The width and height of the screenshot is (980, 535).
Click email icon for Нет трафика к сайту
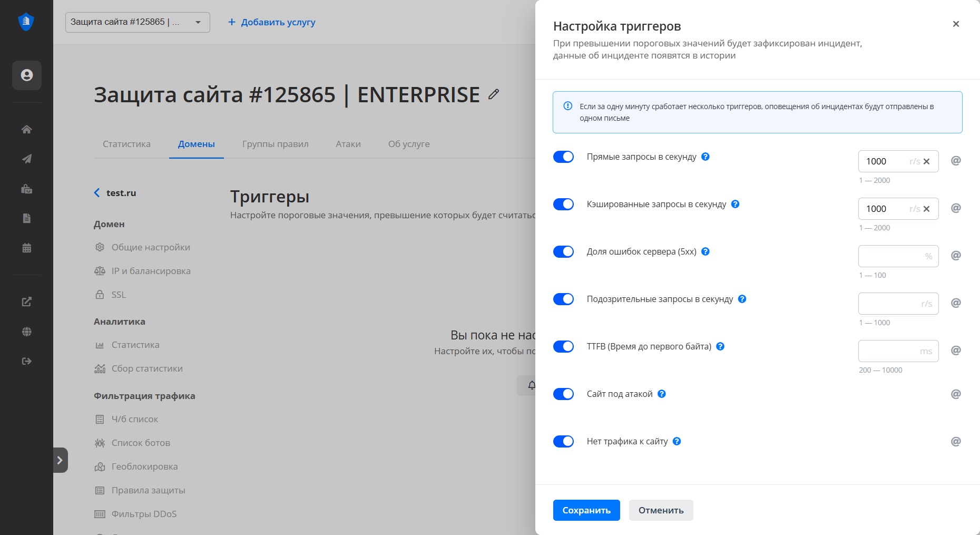955,441
